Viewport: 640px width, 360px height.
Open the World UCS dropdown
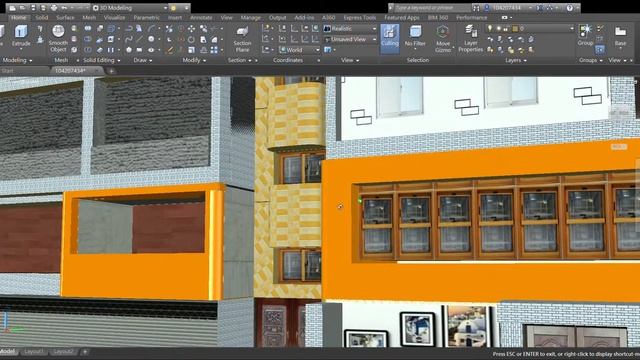point(299,50)
